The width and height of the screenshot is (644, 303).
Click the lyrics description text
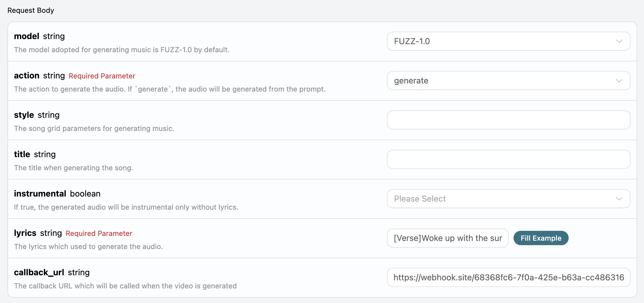[x=88, y=247]
